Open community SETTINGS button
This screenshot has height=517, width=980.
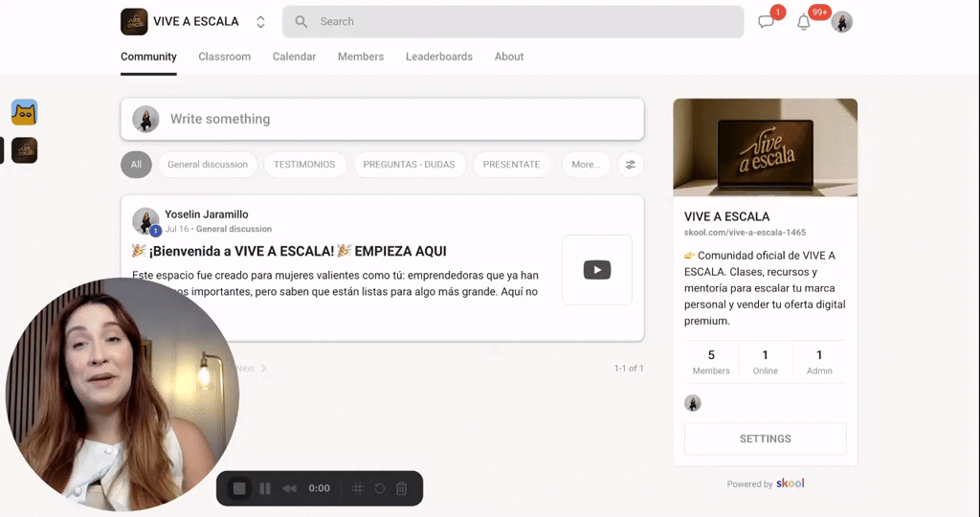(765, 438)
